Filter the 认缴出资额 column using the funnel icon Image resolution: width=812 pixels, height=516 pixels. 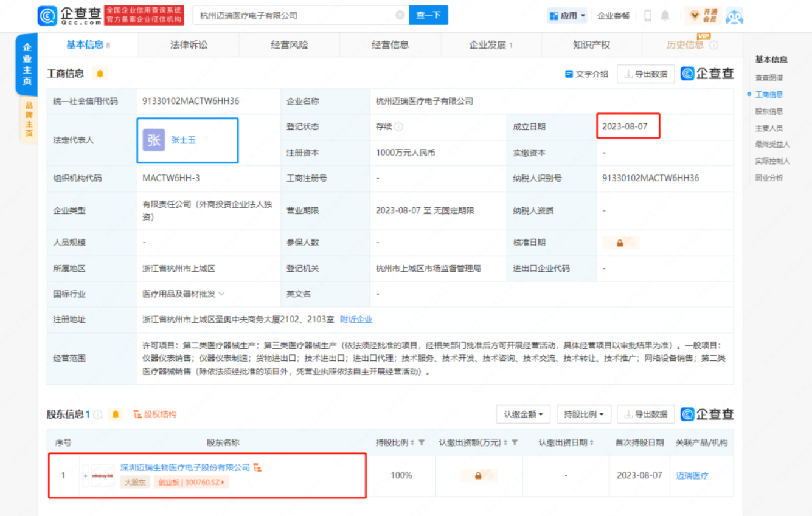[x=515, y=442]
